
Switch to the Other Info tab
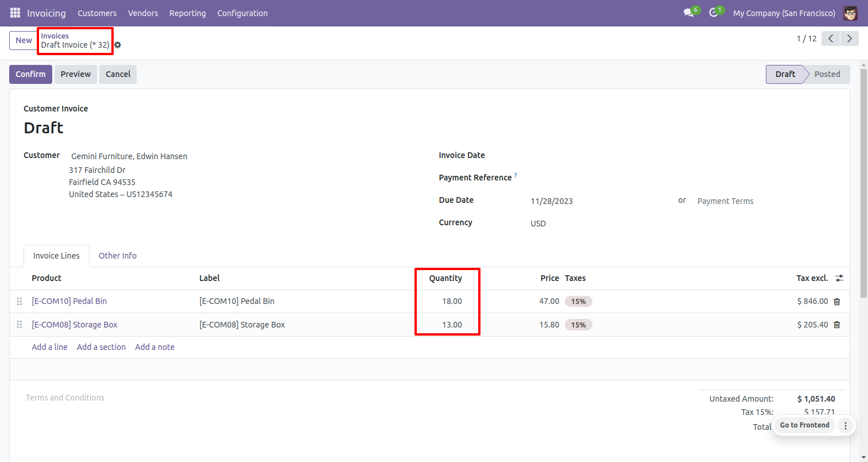tap(118, 256)
